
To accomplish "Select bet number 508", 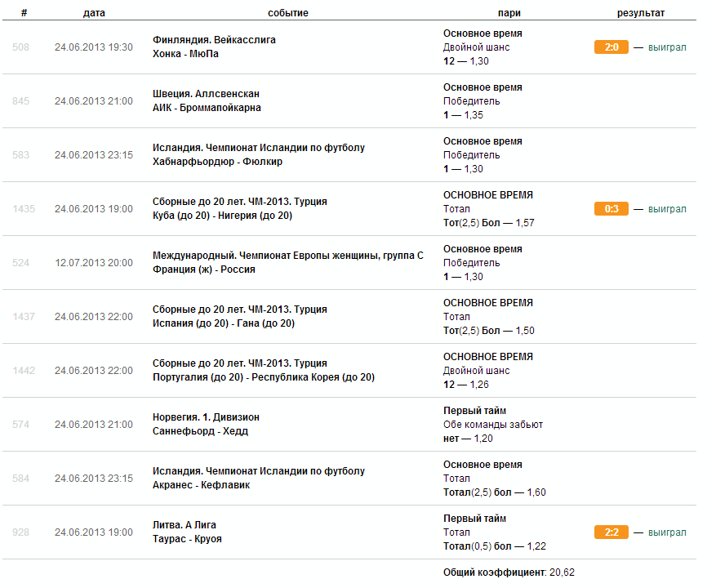I will point(20,47).
